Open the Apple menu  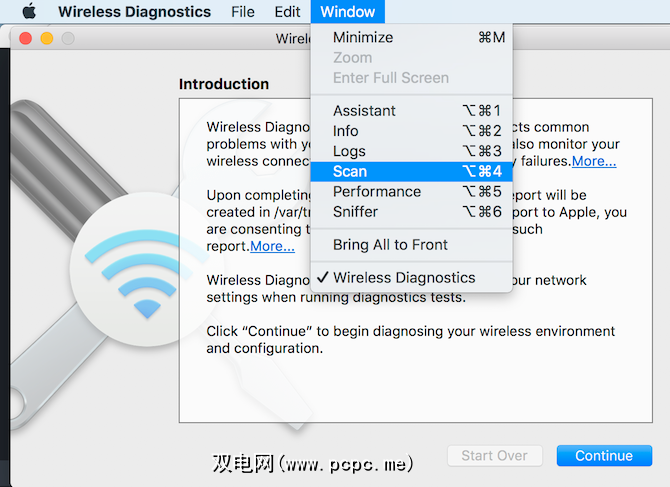[x=28, y=12]
